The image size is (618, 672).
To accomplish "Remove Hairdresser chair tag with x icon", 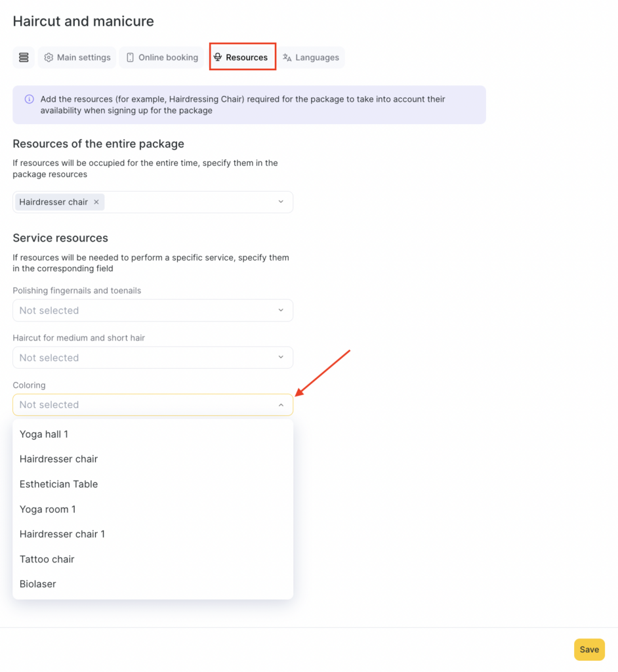I will (96, 202).
